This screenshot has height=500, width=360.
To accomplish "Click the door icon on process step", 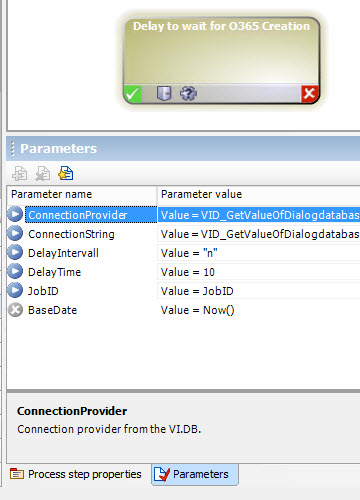I will (x=164, y=93).
